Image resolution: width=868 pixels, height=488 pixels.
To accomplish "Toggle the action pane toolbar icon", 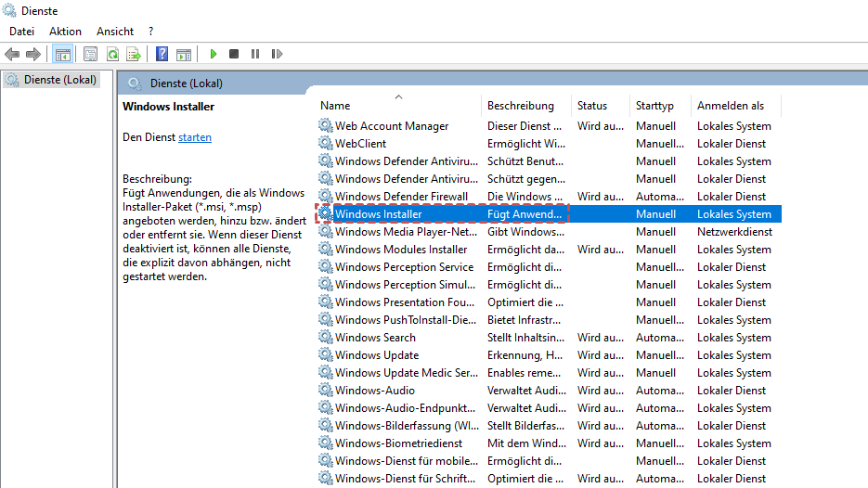I will point(184,54).
